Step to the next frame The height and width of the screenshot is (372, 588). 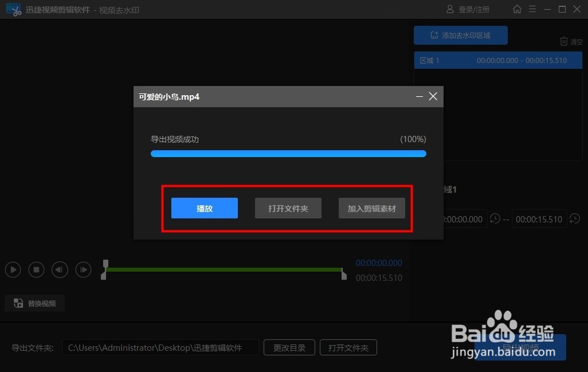[x=83, y=269]
